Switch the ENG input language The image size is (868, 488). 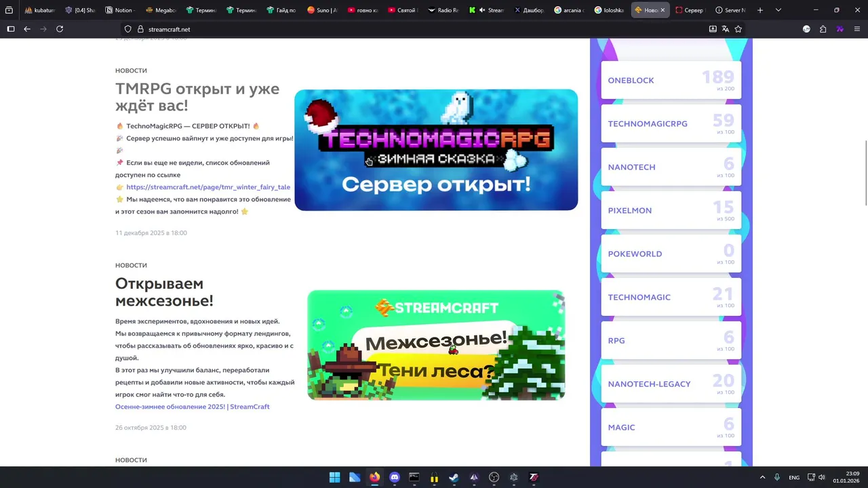coord(794,477)
